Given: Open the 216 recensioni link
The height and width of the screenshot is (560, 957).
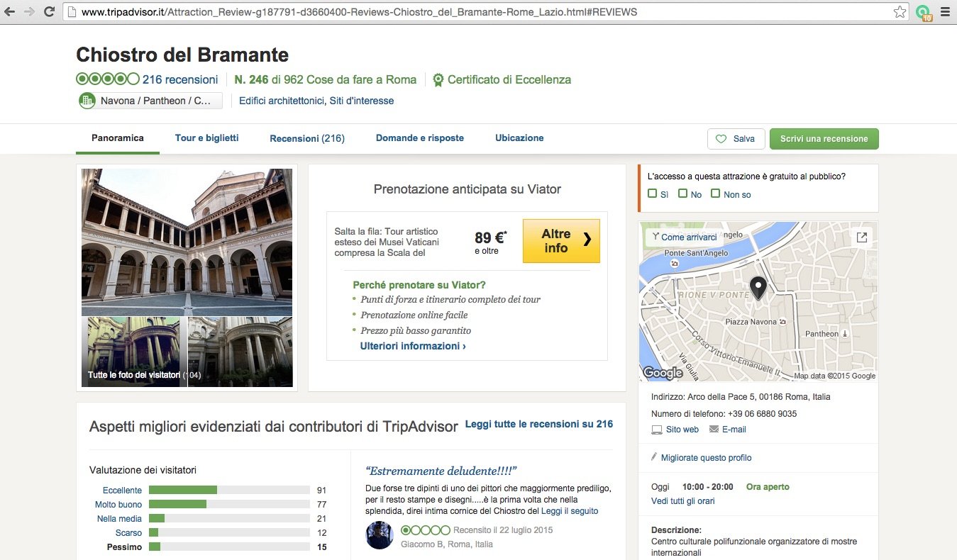Looking at the screenshot, I should (180, 79).
